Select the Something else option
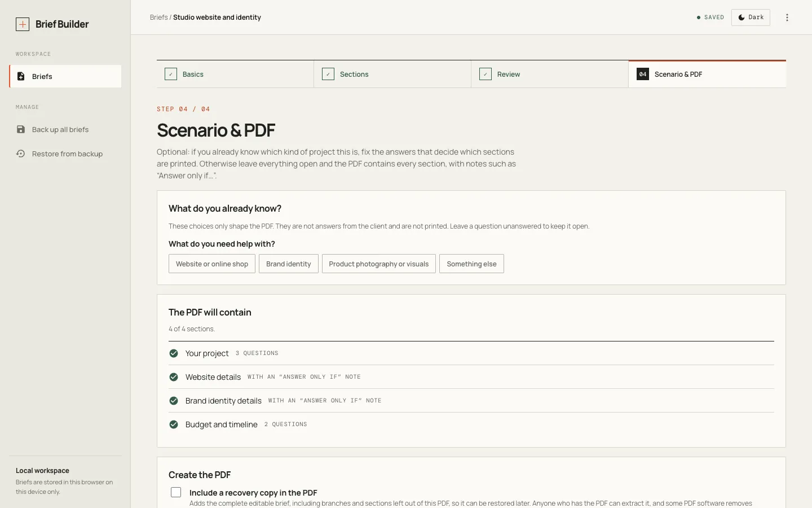Image resolution: width=812 pixels, height=508 pixels. (471, 264)
